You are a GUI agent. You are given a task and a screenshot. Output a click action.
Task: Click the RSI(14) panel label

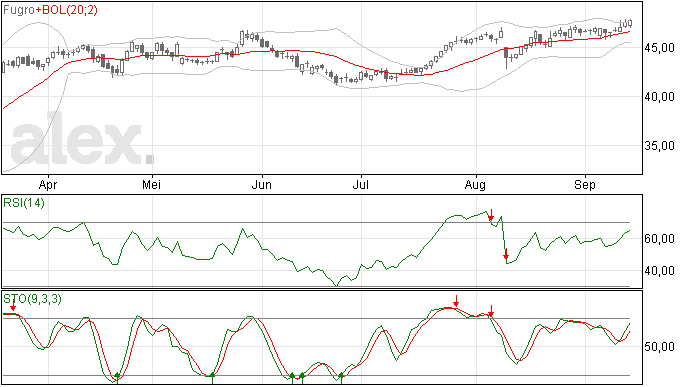coord(24,203)
